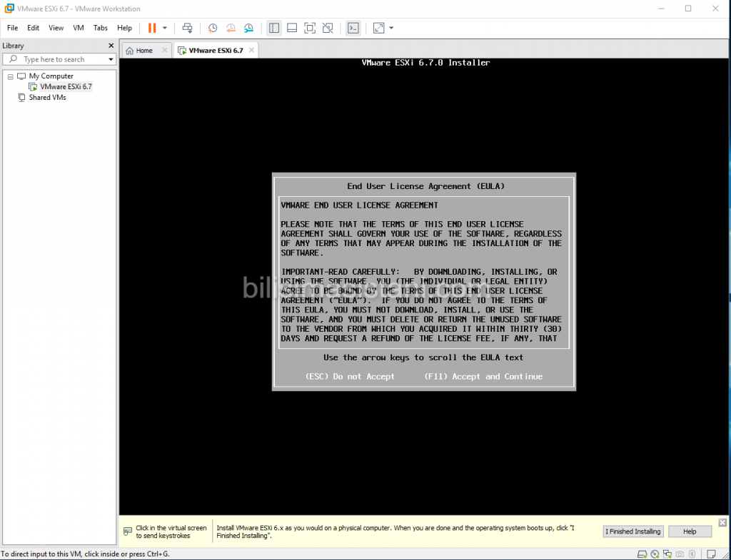
Task: Click the I Finished Installing button
Action: tap(632, 531)
